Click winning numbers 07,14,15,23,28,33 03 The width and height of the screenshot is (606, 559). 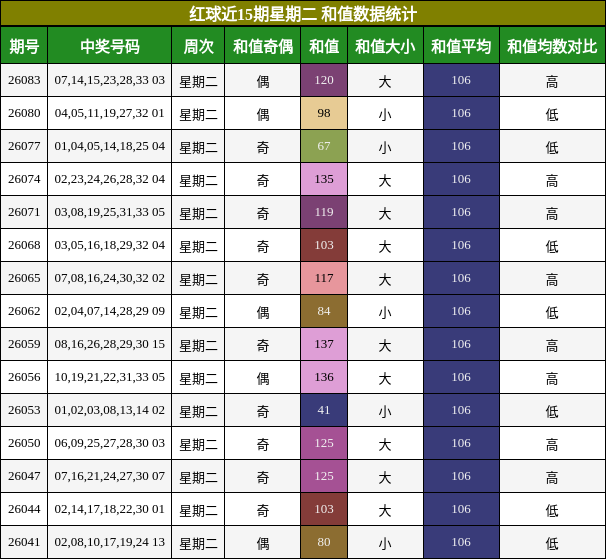coord(109,80)
